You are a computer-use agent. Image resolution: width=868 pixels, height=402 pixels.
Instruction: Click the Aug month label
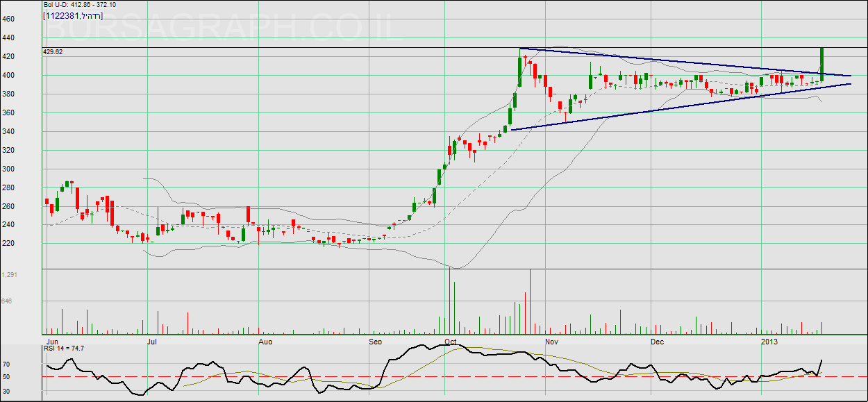(265, 342)
